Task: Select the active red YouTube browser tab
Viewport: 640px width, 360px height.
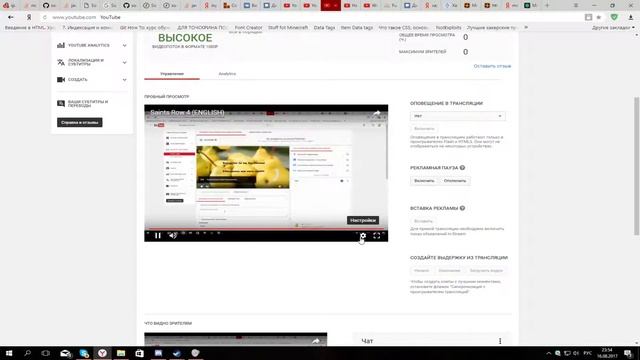Action: pyautogui.click(x=331, y=5)
